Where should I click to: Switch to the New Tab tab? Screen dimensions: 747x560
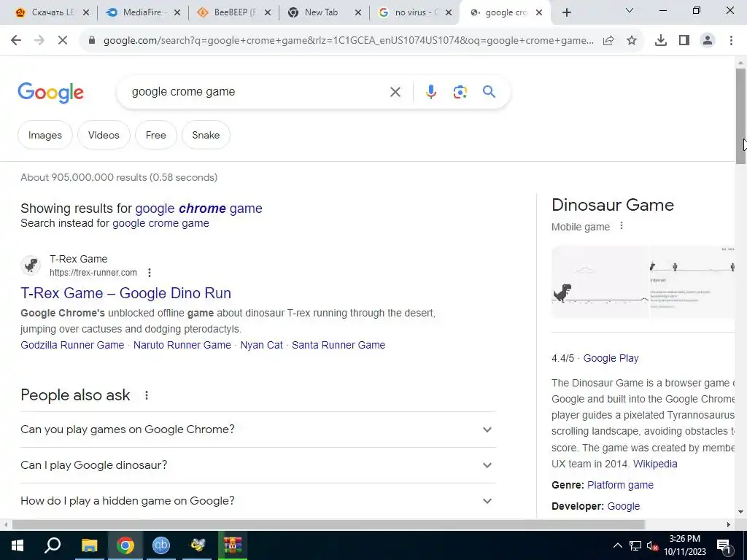coord(320,12)
